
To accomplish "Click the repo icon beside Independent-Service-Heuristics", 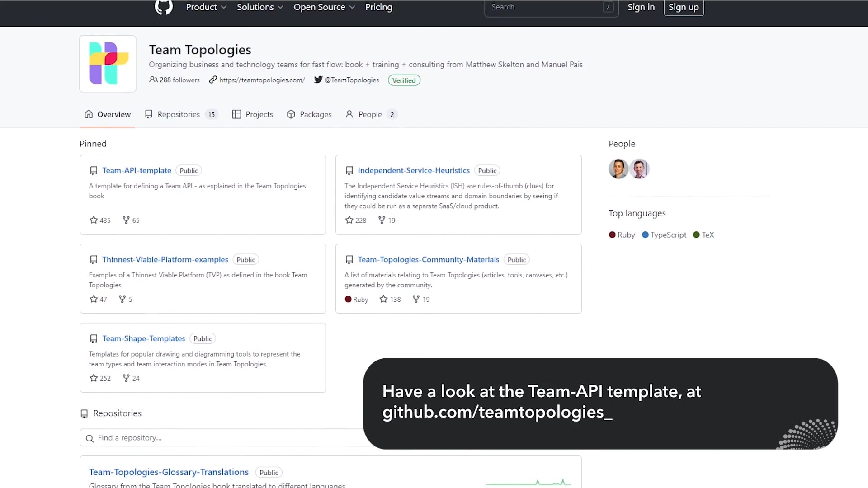I will point(349,171).
